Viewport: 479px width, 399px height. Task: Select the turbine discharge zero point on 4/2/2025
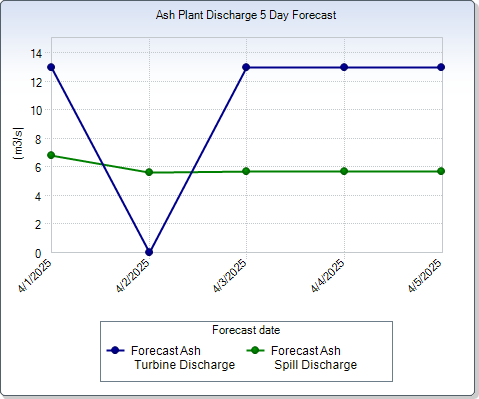click(149, 252)
